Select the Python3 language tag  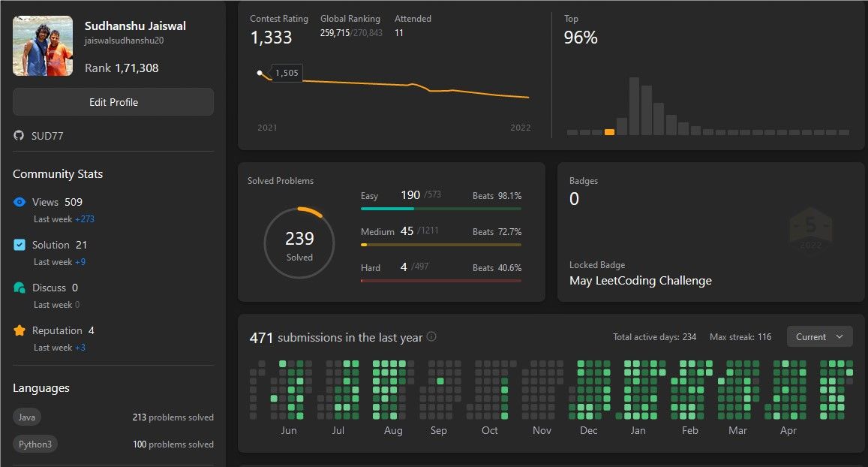tap(35, 444)
